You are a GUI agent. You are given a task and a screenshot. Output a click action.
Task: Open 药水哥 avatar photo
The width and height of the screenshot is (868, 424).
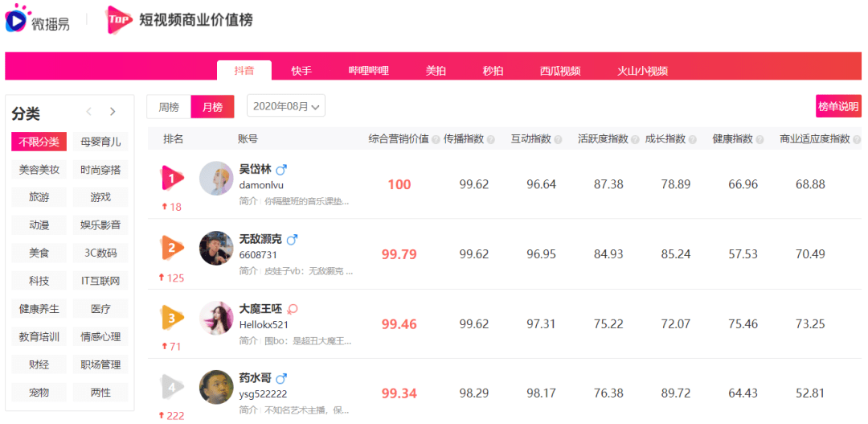(216, 388)
